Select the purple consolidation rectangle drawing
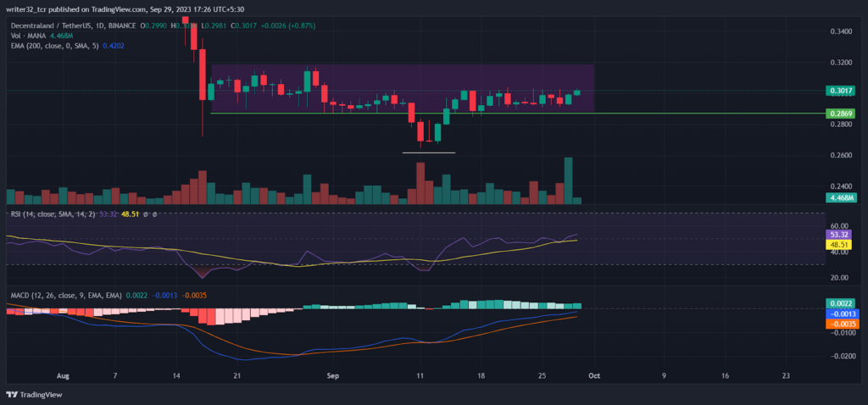Viewport: 868px width, 405px height. tap(403, 88)
